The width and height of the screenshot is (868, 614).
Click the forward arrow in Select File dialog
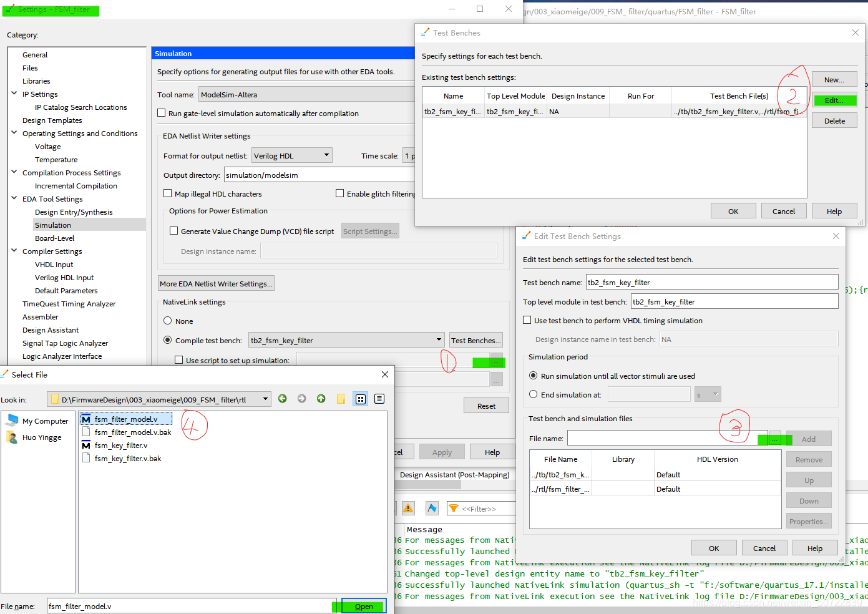click(x=302, y=399)
